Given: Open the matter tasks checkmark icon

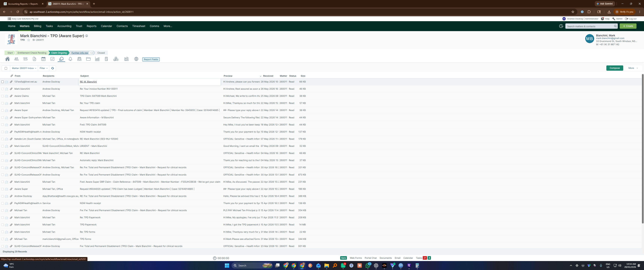Looking at the screenshot, I should (x=52, y=59).
